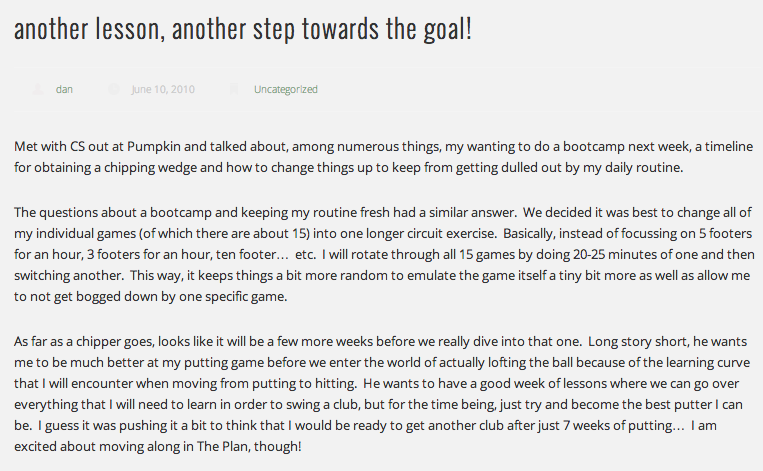Click the clock icon before the date

114,89
